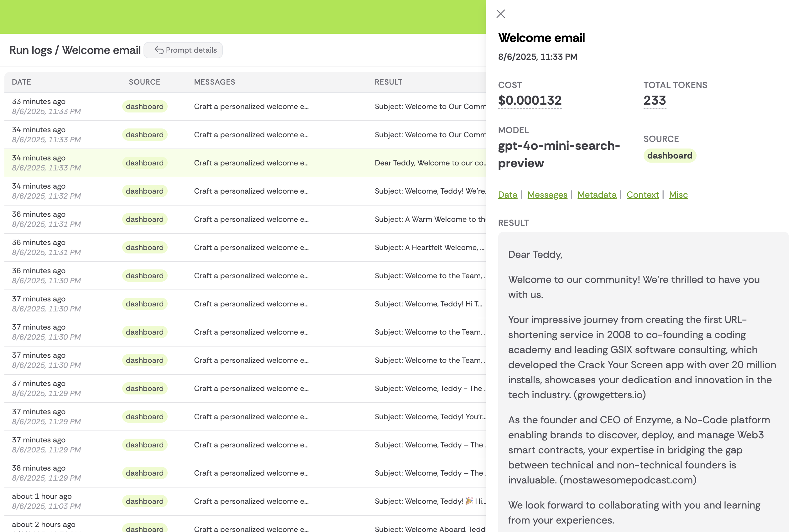
Task: Open the Messages section of the run
Action: point(547,195)
